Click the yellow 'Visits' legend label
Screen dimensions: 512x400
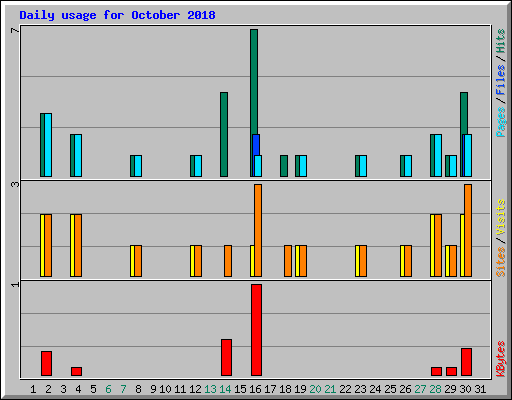(500, 217)
